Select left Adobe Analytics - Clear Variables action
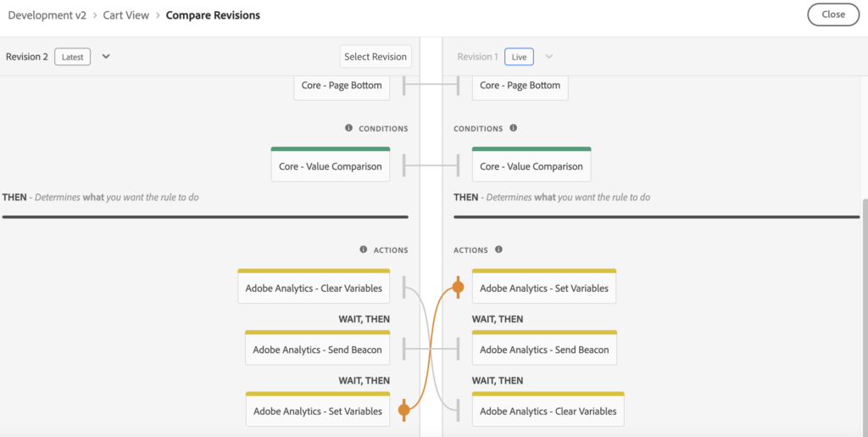 tap(314, 289)
